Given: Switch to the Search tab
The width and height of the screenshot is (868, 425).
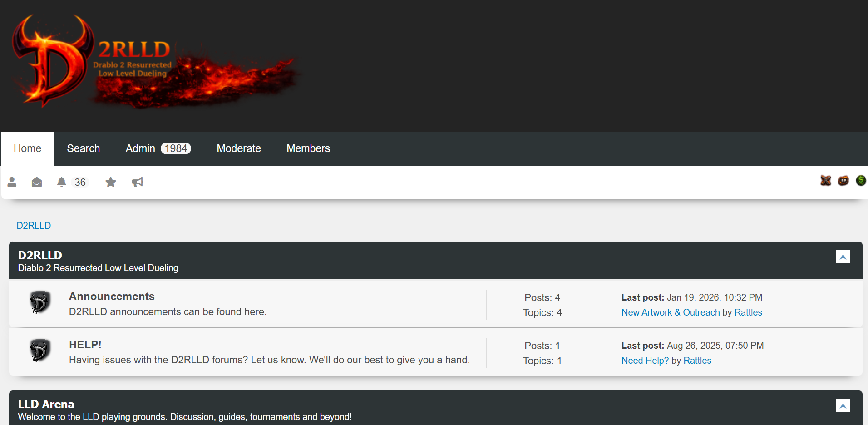Looking at the screenshot, I should point(84,148).
